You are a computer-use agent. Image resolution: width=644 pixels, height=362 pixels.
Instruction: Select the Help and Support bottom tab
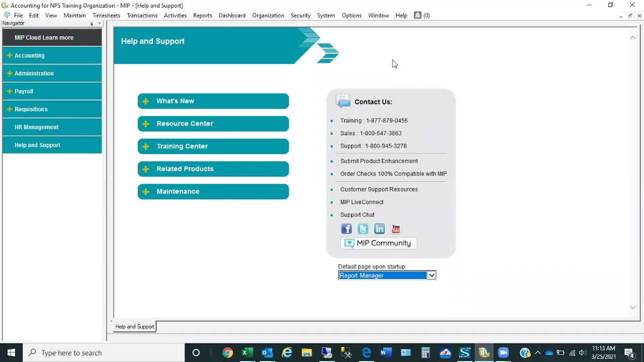[135, 327]
